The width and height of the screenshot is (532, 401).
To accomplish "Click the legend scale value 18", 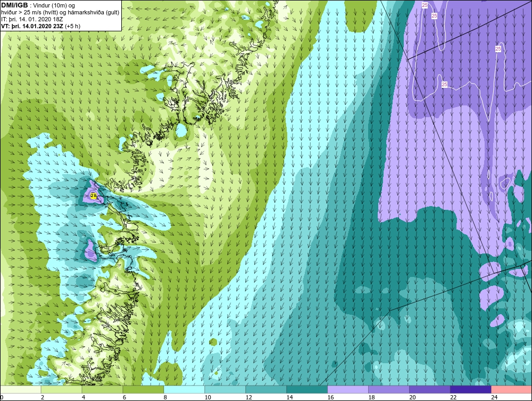I will click(371, 397).
